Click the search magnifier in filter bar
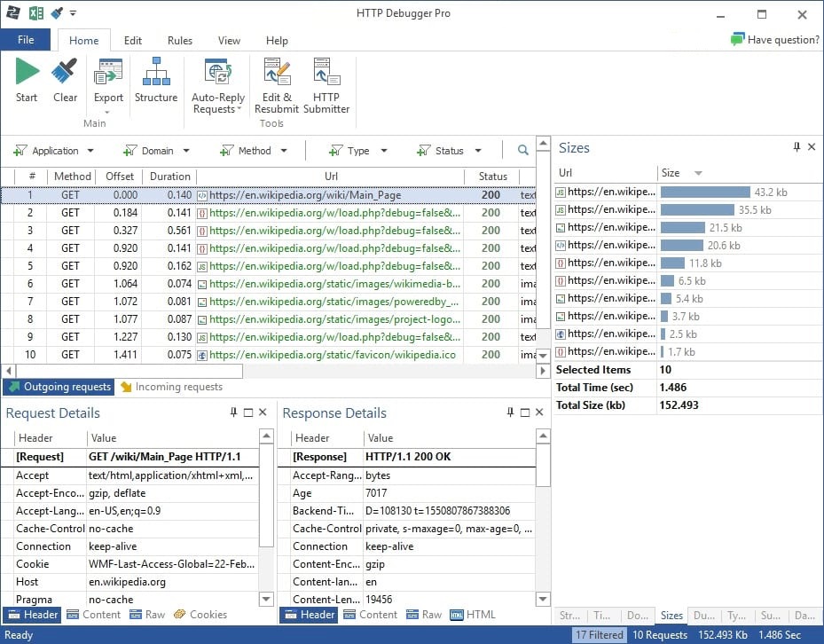 pyautogui.click(x=523, y=151)
